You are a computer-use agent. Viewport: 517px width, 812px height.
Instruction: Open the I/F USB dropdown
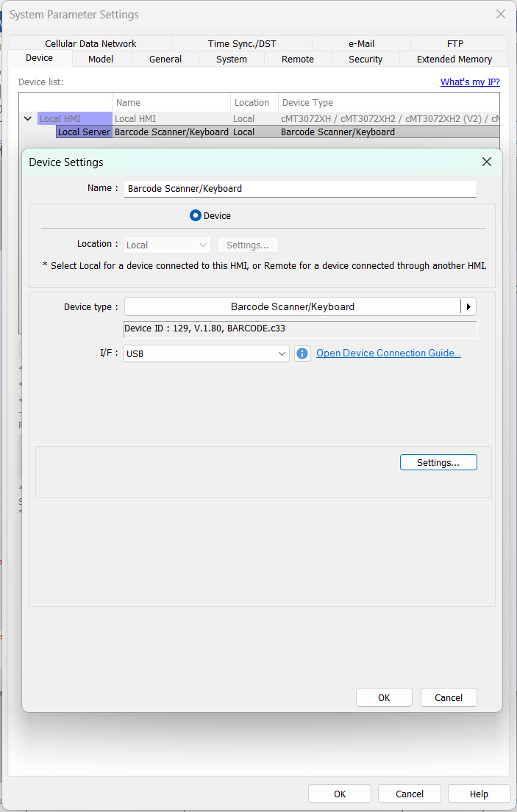coord(206,353)
